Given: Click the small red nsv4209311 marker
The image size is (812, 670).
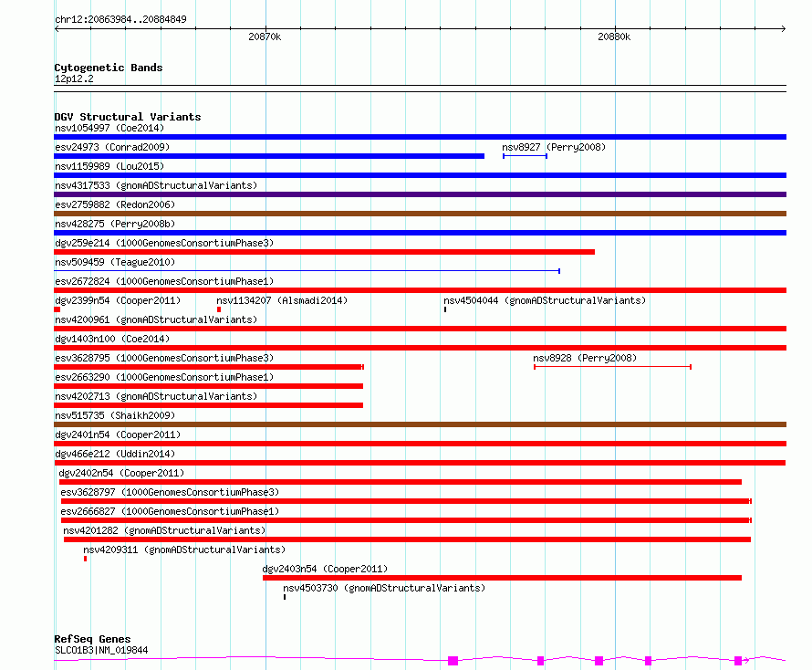Looking at the screenshot, I should (x=86, y=560).
